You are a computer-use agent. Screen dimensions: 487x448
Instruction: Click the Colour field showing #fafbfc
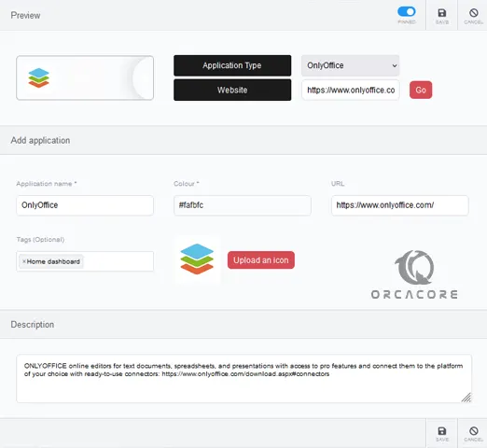pyautogui.click(x=243, y=205)
